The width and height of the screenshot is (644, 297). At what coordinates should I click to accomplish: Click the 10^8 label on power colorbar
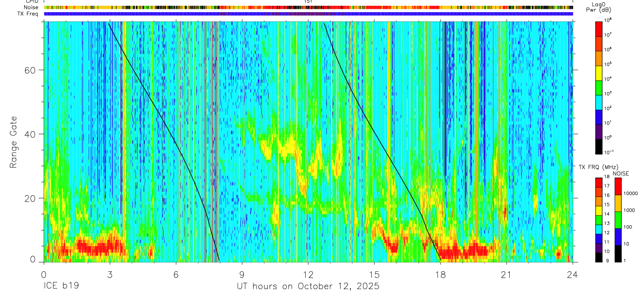click(608, 20)
